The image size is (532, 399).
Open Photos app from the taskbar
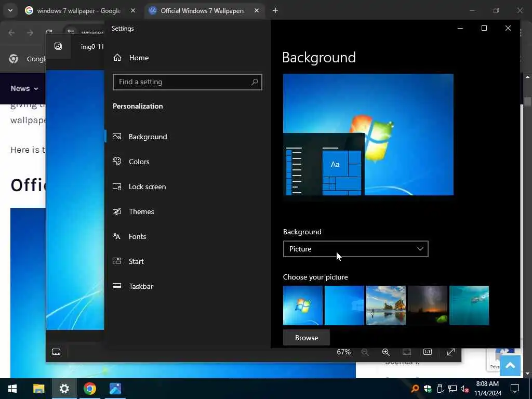(x=115, y=389)
